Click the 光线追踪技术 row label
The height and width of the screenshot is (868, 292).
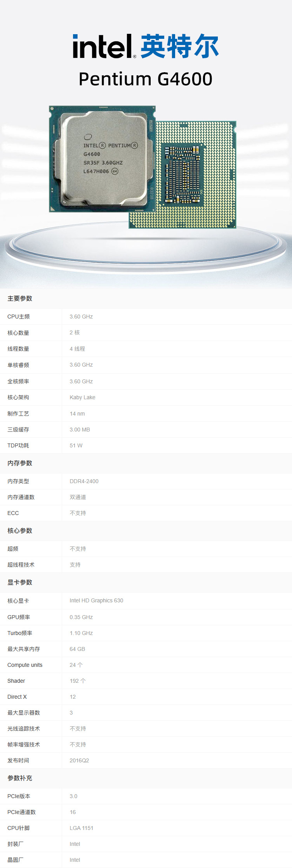point(24,729)
